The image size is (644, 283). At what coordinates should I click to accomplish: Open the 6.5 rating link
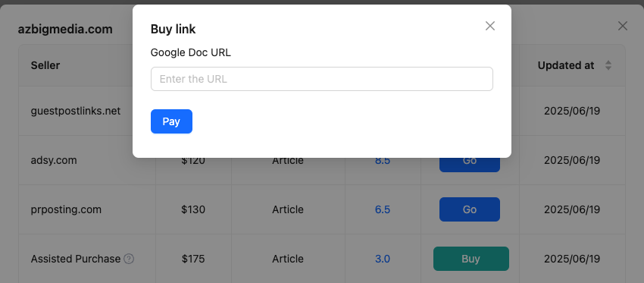click(383, 209)
